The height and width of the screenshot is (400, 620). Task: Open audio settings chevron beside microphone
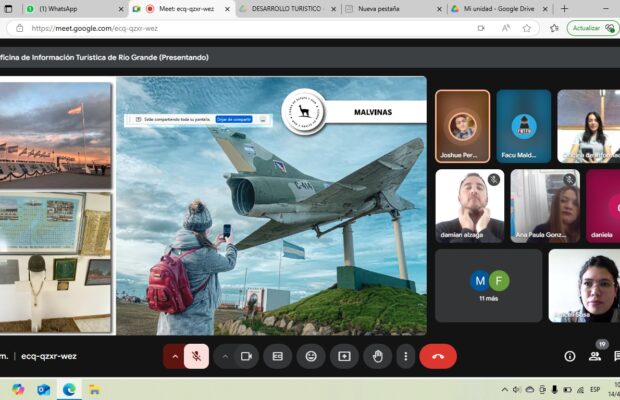coord(175,356)
